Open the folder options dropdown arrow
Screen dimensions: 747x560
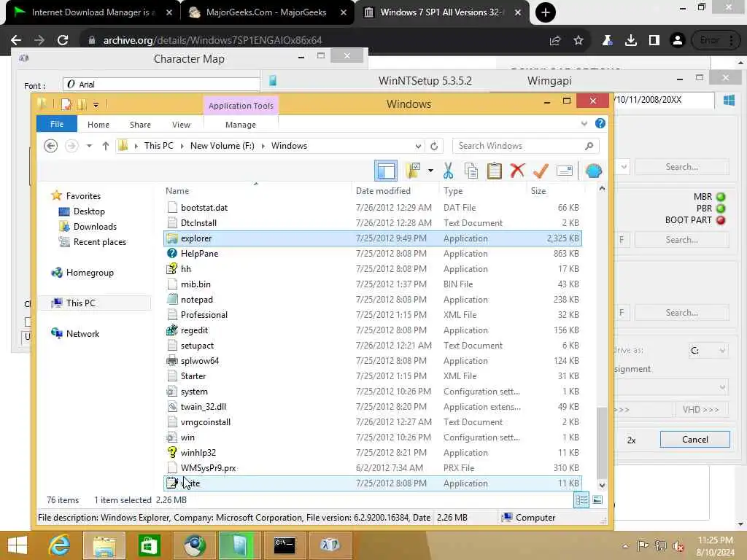[x=430, y=171]
